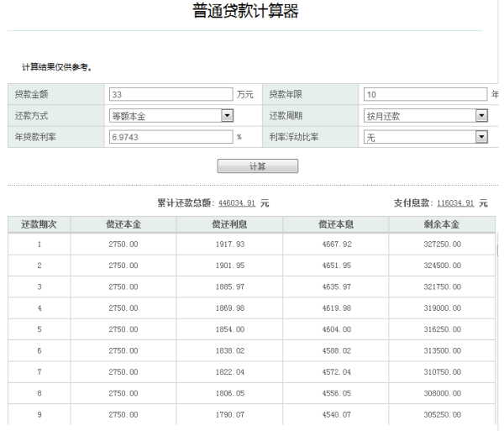Click the 贷款金额 field label
The image size is (504, 431).
coord(32,94)
